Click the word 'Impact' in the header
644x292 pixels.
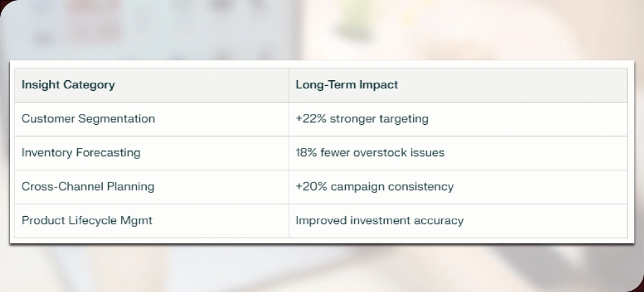tap(378, 85)
